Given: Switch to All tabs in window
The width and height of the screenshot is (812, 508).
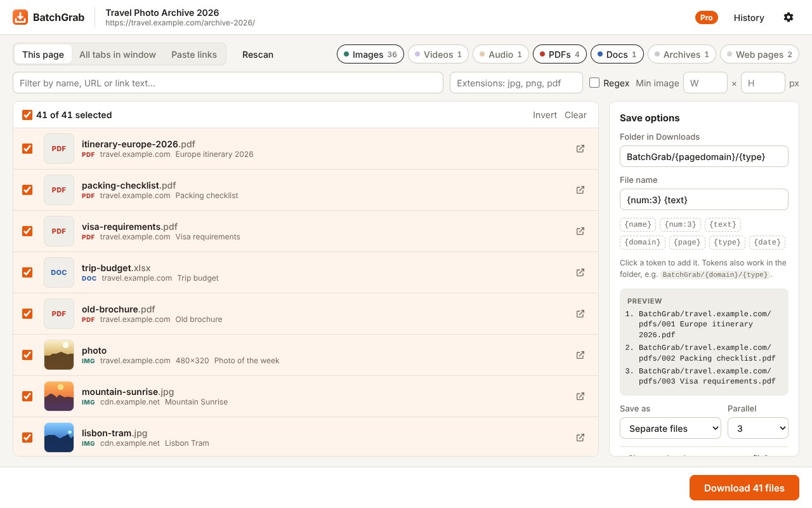Looking at the screenshot, I should [117, 55].
